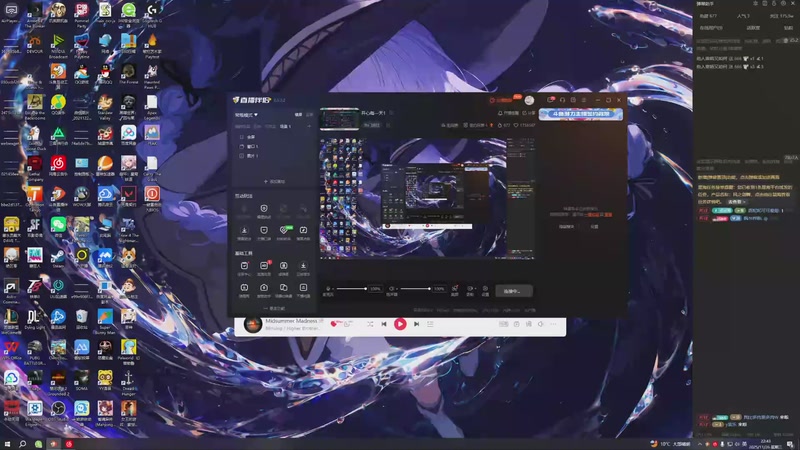Edit the stream title via the pencil icon
Viewport: 800px width, 450px height.
(391, 113)
